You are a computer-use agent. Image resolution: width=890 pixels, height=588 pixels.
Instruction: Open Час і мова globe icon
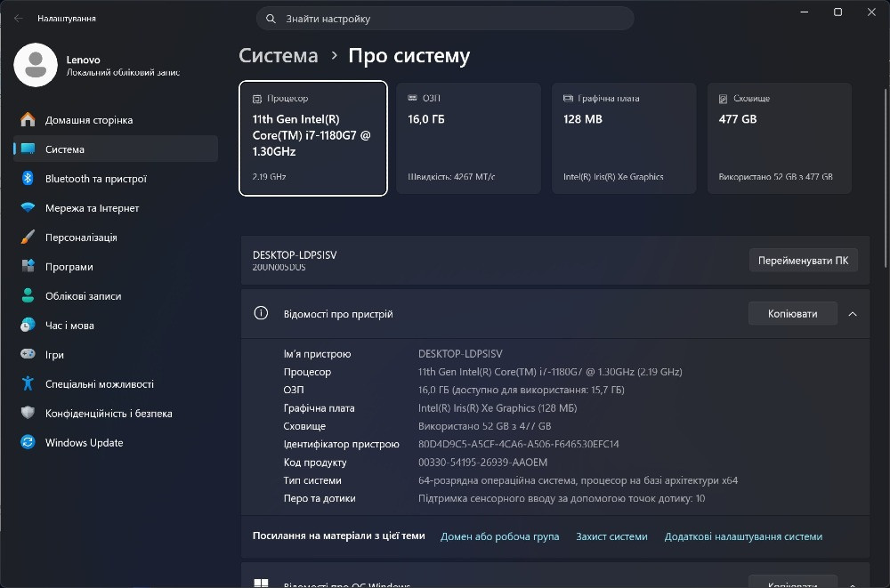point(28,325)
